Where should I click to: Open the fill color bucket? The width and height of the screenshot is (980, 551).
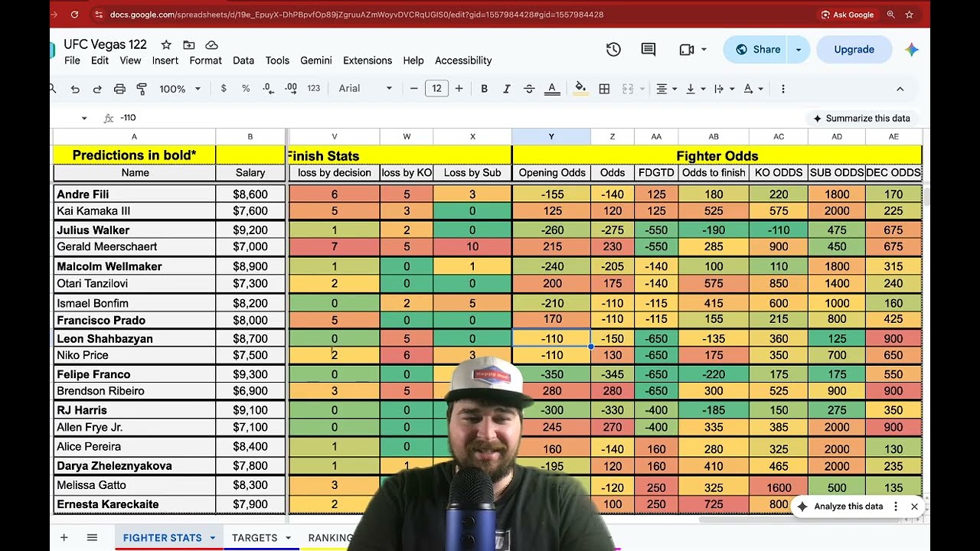coord(580,89)
